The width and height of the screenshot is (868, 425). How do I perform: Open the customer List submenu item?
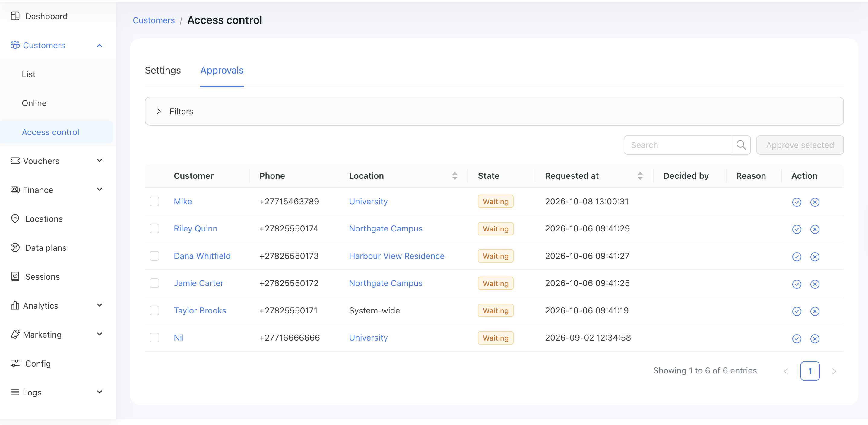(x=29, y=74)
